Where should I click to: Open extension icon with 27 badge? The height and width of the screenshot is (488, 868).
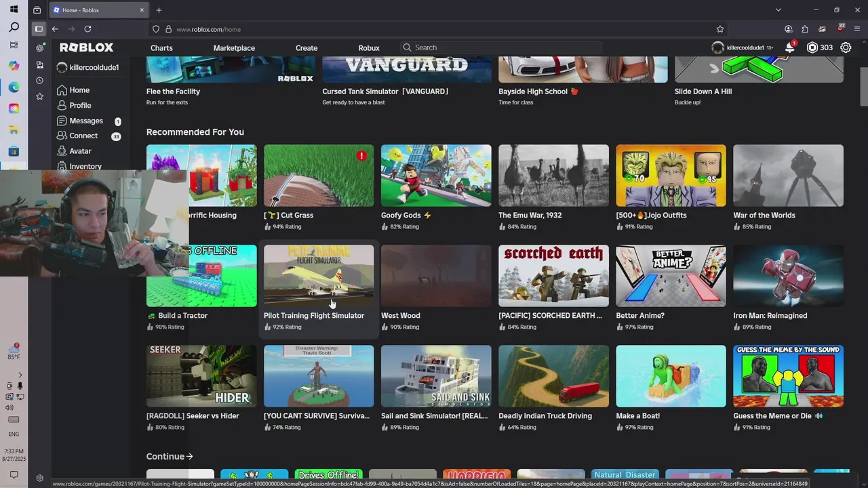click(x=840, y=29)
